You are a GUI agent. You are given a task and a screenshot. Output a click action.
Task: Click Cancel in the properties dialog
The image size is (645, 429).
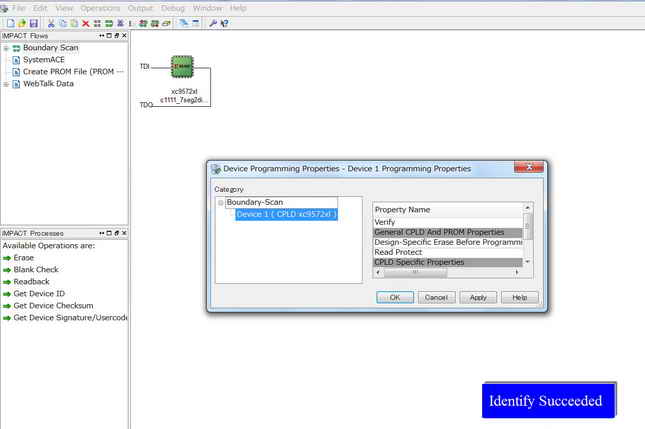click(436, 297)
